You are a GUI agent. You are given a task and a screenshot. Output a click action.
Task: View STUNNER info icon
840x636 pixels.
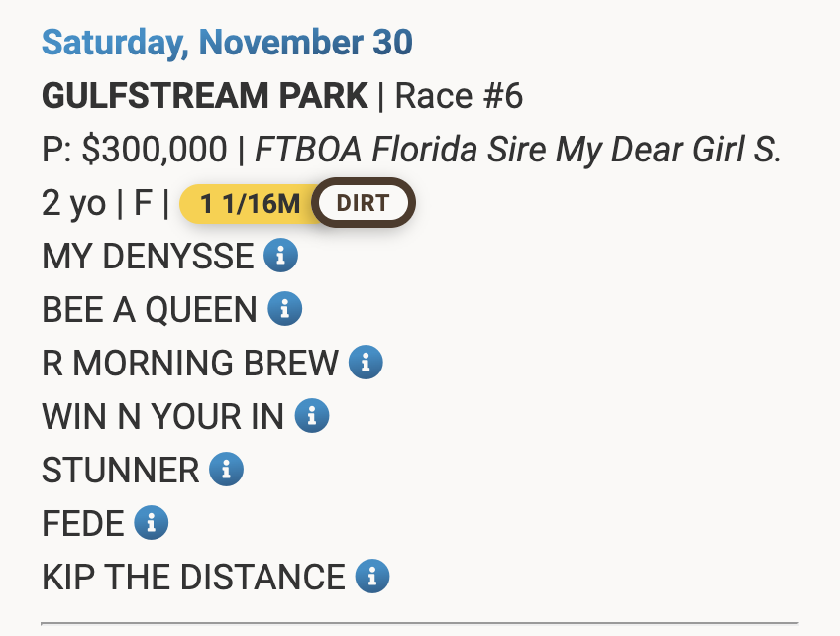click(226, 470)
